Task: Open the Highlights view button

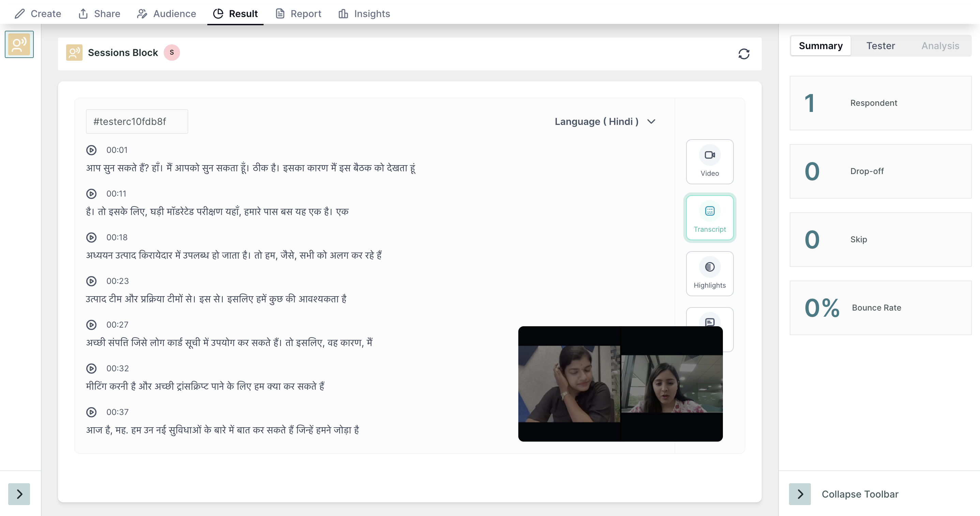Action: [x=710, y=274]
